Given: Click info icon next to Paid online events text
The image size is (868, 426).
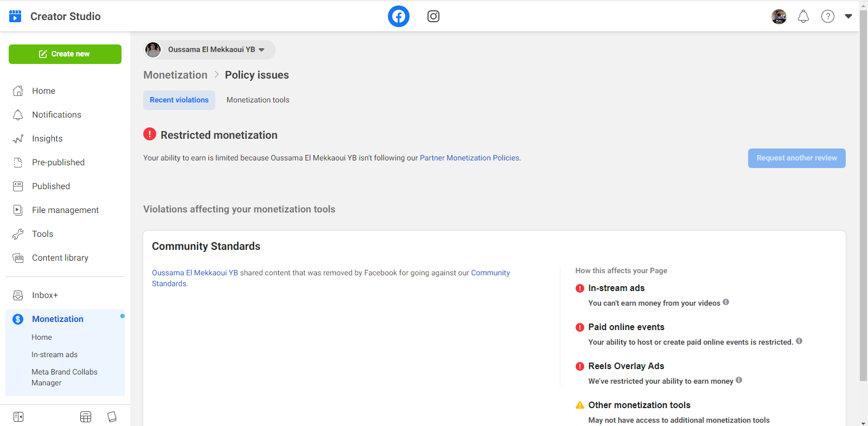Looking at the screenshot, I should (x=799, y=341).
